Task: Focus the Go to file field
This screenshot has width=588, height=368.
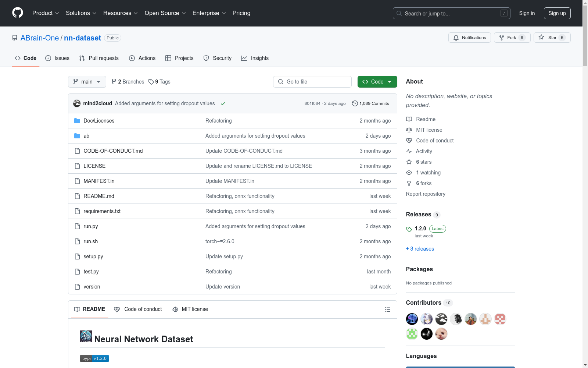Action: pyautogui.click(x=312, y=82)
